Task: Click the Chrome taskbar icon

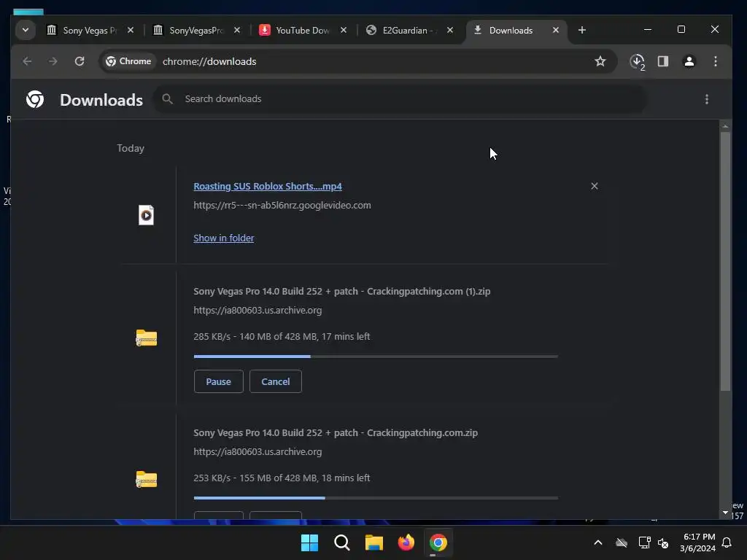Action: coord(438,542)
